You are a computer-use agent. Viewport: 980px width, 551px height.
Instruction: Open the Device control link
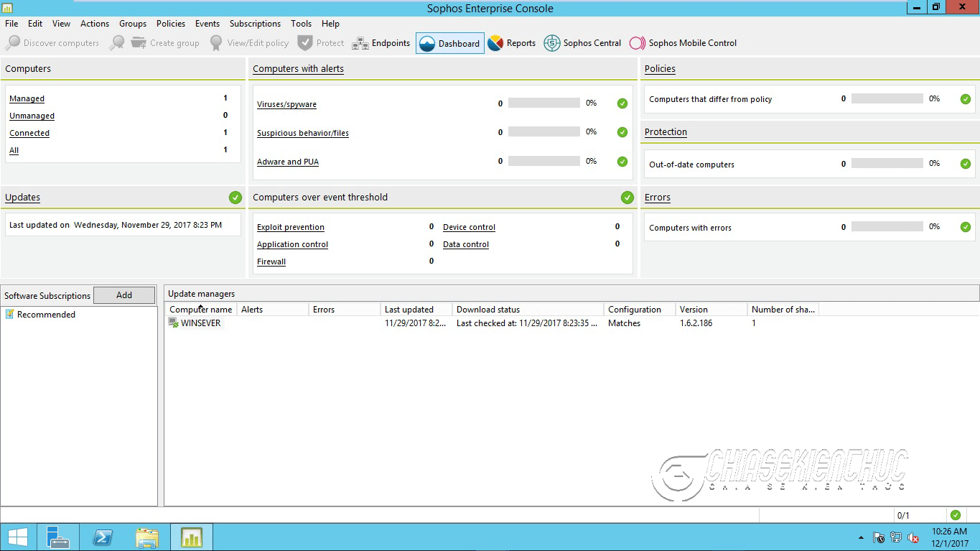point(469,227)
